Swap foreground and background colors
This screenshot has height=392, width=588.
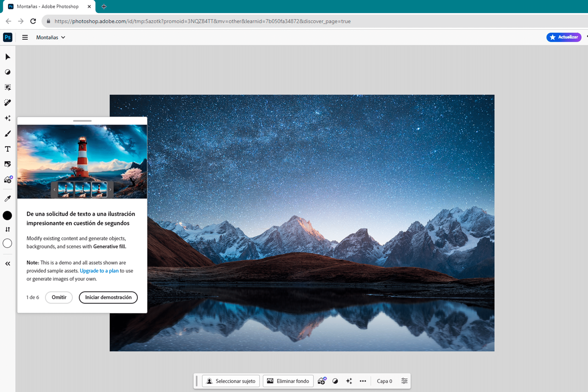(x=8, y=229)
